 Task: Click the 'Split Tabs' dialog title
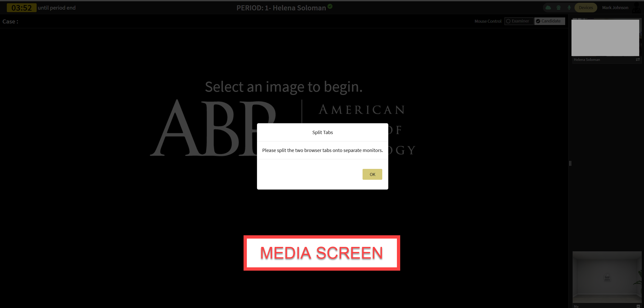[322, 132]
